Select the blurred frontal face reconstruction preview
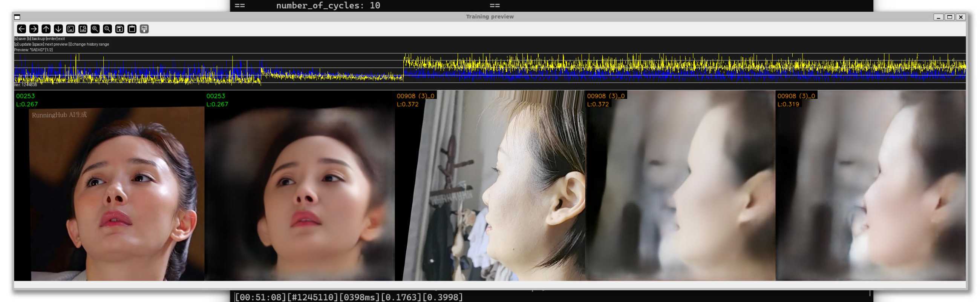Viewport: 980px width, 302px height. click(x=299, y=186)
